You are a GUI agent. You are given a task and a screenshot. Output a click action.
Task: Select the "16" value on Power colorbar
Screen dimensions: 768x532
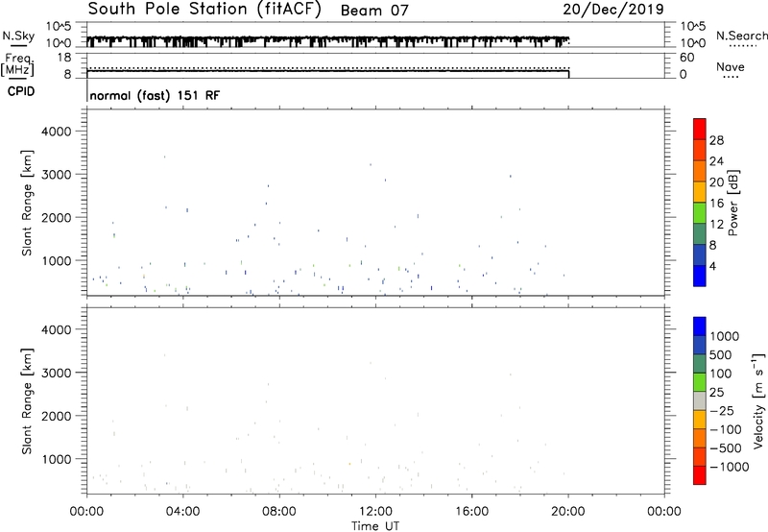point(716,204)
